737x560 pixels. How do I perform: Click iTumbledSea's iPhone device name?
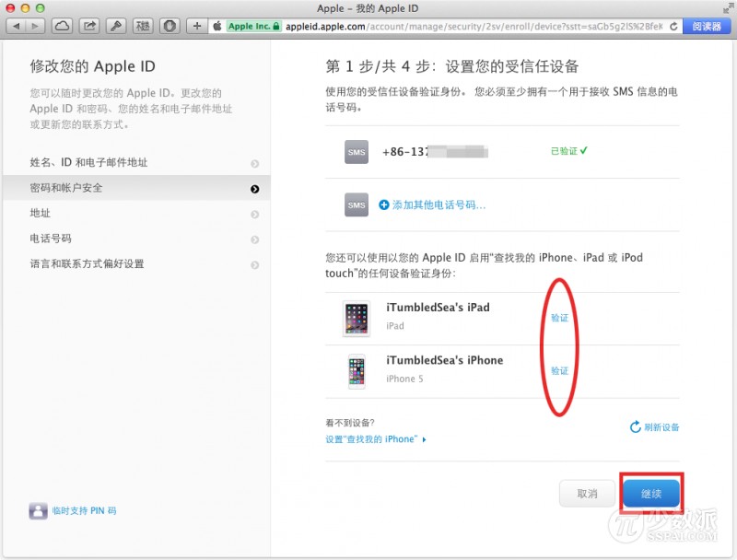click(x=445, y=360)
